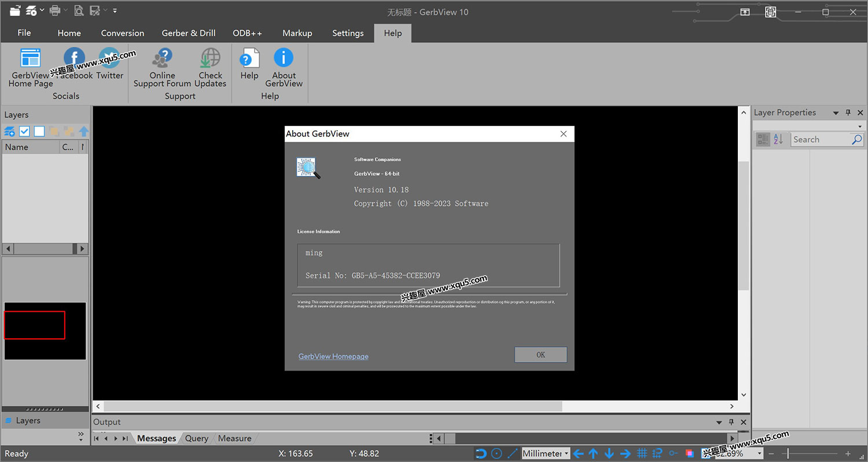Open the Output panel options arrow
Screen dimensions: 868x462
[719, 422]
